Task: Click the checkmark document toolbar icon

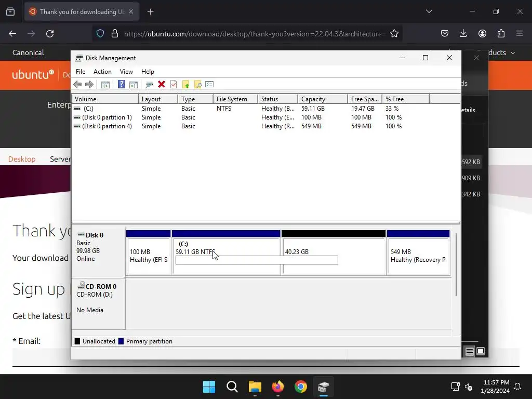Action: pos(174,85)
